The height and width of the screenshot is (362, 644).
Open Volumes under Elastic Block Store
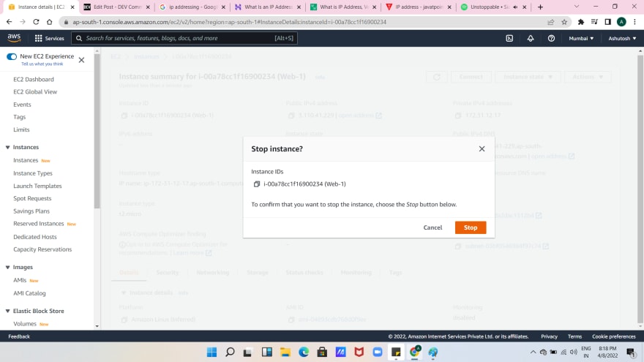coord(25,324)
